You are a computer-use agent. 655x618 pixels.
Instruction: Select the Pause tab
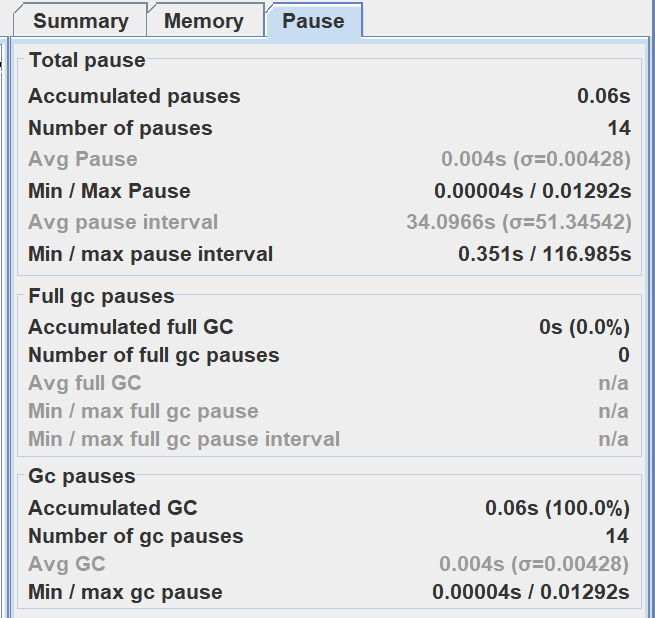(313, 21)
